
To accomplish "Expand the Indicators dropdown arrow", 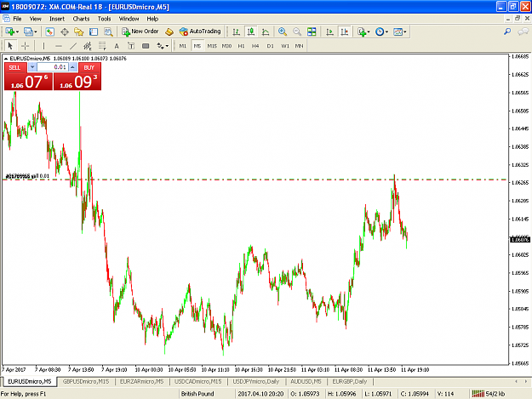I will click(369, 31).
